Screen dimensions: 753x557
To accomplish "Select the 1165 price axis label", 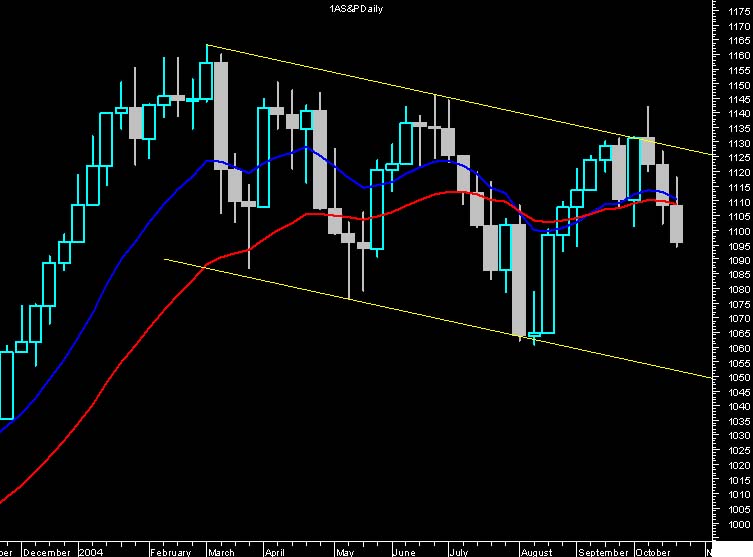I will [x=739, y=41].
